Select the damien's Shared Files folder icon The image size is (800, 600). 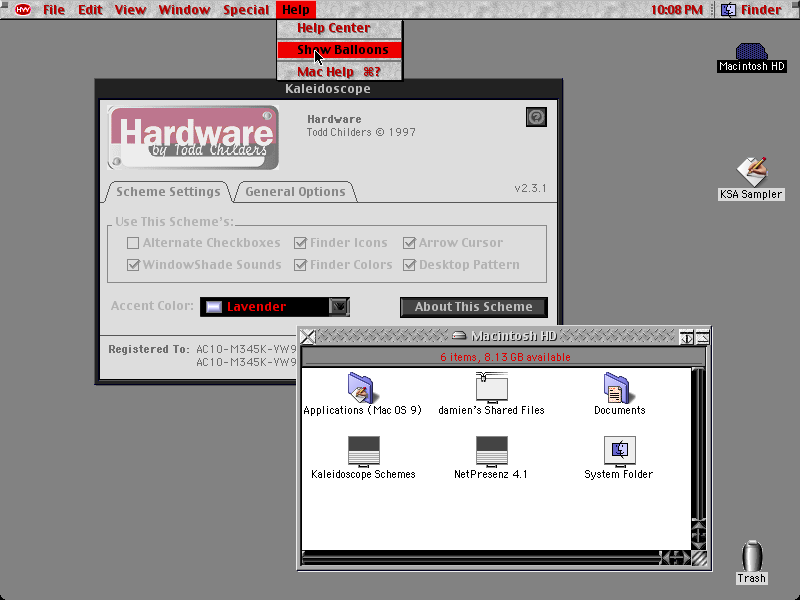point(491,387)
